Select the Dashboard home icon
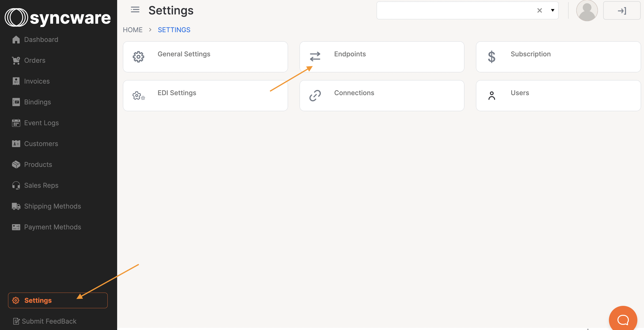This screenshot has width=644, height=330. tap(16, 39)
